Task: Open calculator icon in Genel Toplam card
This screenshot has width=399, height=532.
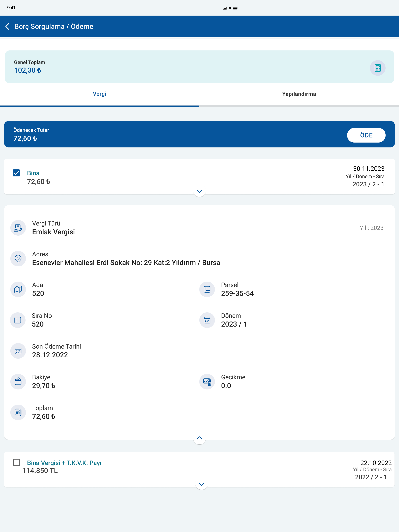Action: tap(377, 68)
